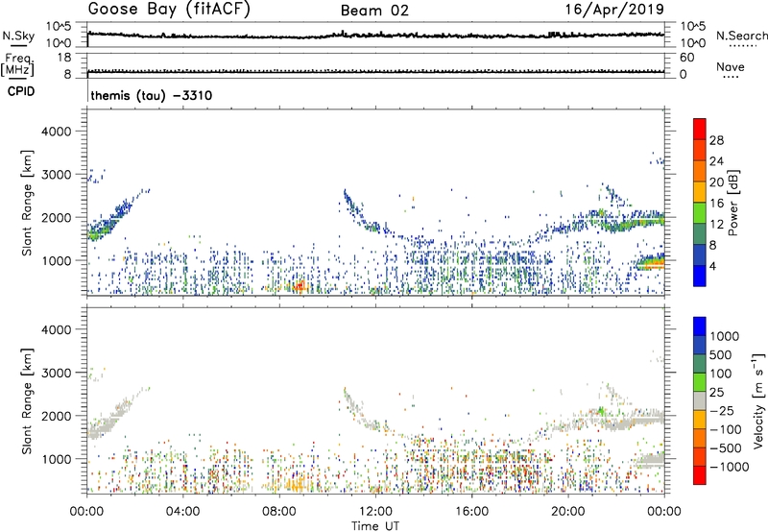Click the '3000' range tick of power panel

56,175
